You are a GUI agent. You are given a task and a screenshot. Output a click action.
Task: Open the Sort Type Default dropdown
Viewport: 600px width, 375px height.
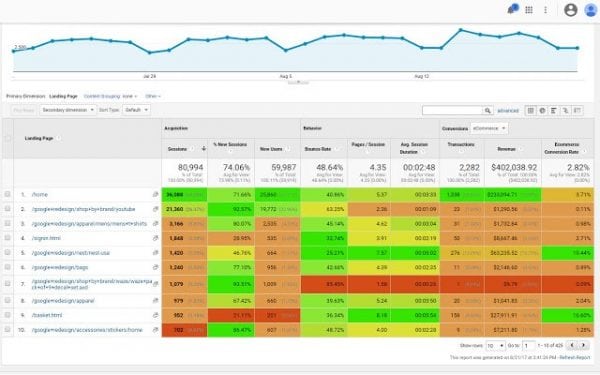tap(136, 110)
